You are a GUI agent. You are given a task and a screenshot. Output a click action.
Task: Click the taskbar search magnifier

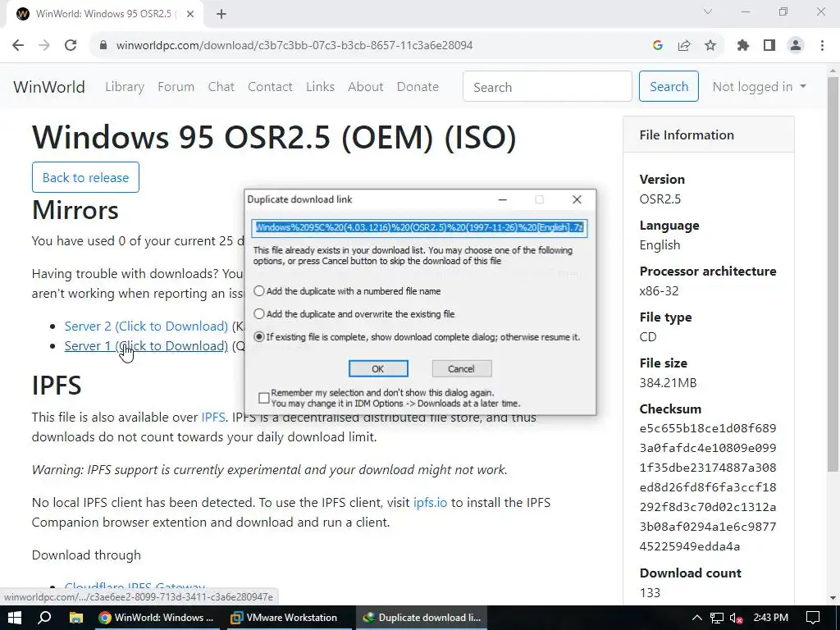pos(45,618)
